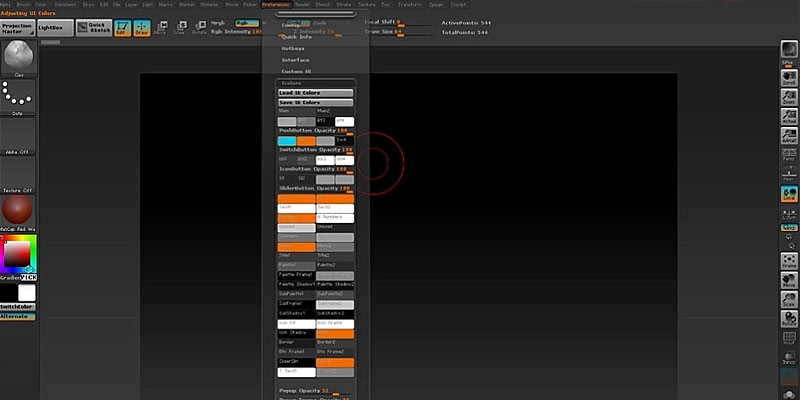Toggle L.Sym local symmetry

(x=789, y=213)
